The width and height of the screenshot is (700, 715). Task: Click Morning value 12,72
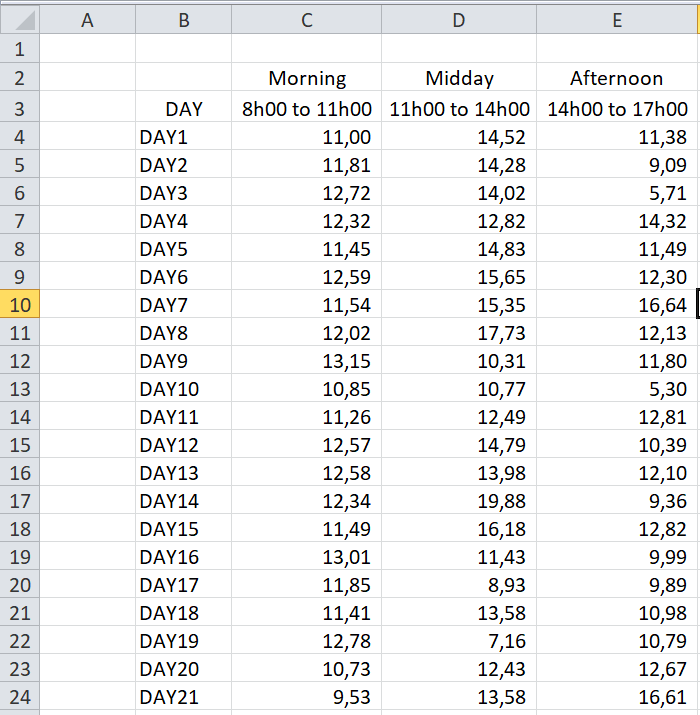click(x=306, y=192)
